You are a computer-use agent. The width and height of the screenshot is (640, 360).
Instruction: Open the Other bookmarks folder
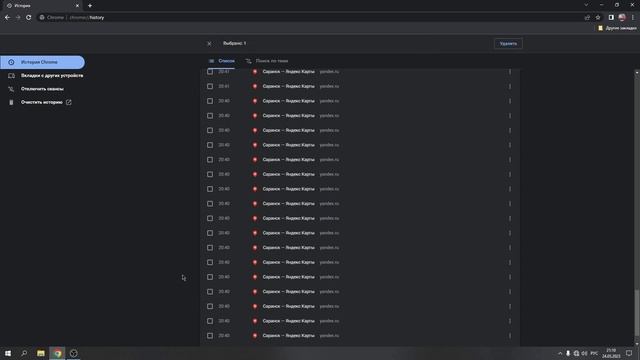point(617,28)
